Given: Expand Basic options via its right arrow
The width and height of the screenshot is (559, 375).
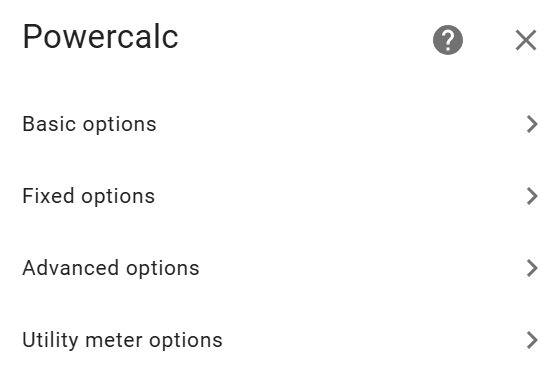Looking at the screenshot, I should pos(532,124).
